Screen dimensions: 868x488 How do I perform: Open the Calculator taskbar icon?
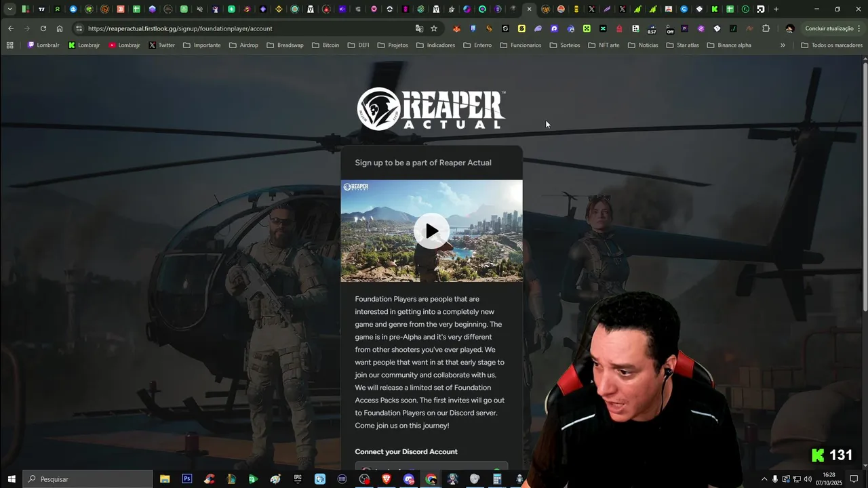497,479
